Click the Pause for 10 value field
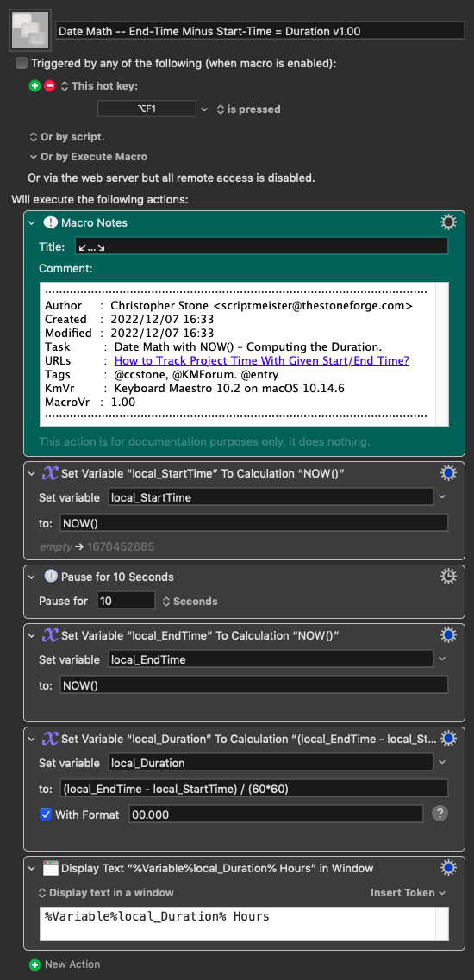Viewport: 474px width, 980px height. [x=127, y=601]
